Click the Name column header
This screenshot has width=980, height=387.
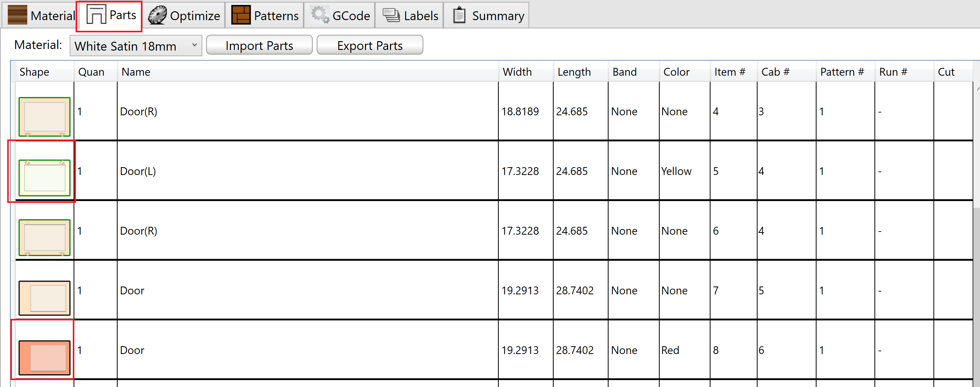[x=136, y=72]
